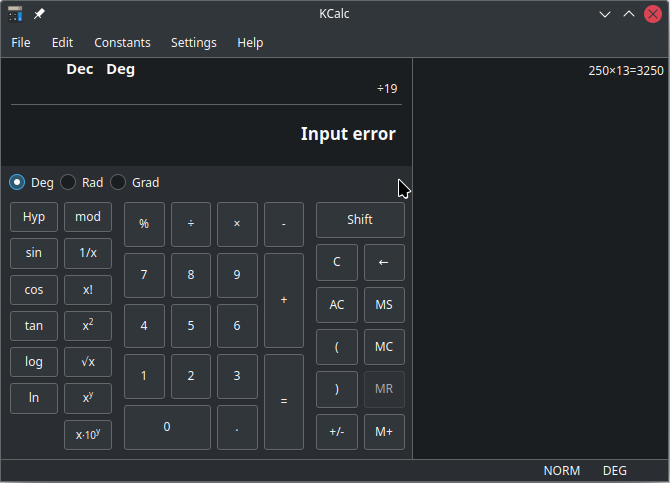Toggle the Shift key button

click(x=360, y=220)
